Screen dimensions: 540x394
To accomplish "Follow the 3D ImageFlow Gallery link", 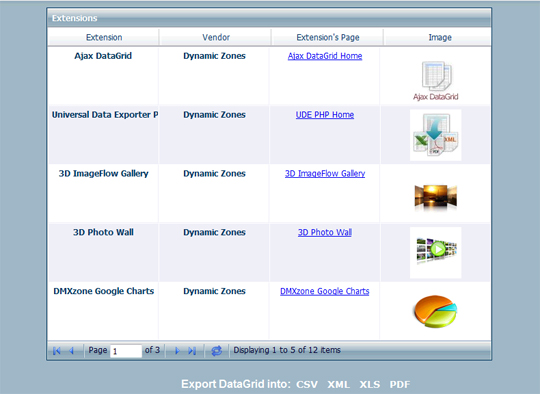I will point(325,174).
